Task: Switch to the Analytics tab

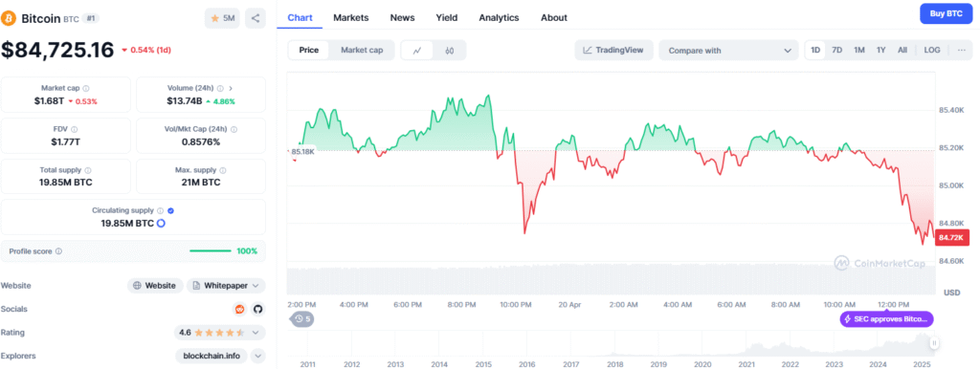Action: point(499,17)
